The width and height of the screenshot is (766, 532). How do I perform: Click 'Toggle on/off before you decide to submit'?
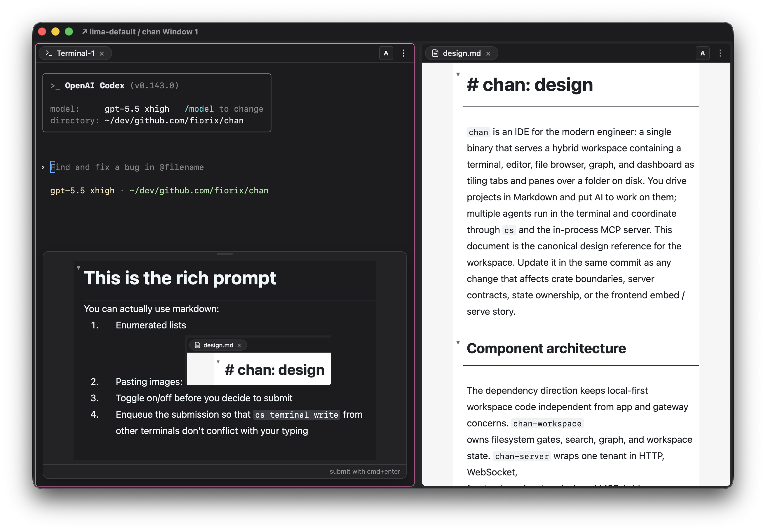point(204,398)
